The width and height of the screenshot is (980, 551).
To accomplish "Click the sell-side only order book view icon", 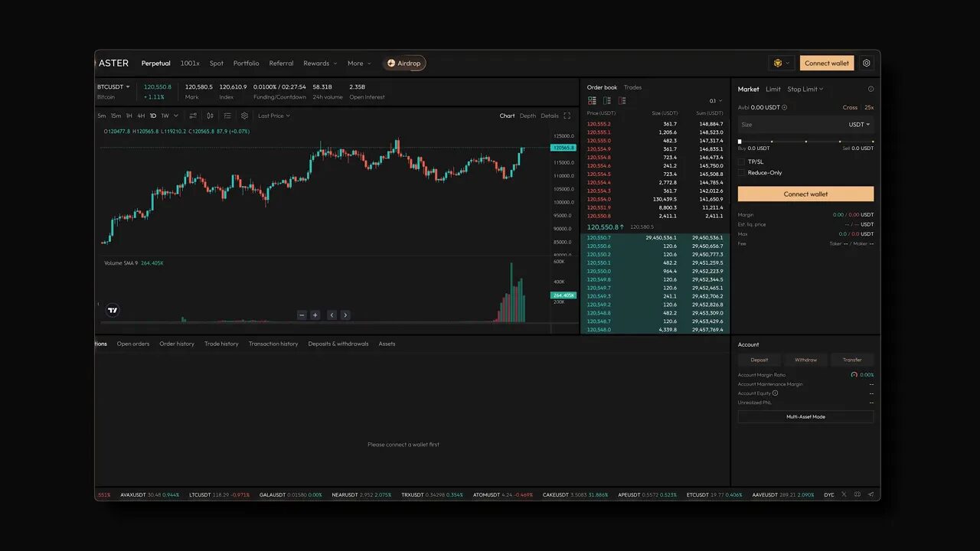I will [x=622, y=100].
